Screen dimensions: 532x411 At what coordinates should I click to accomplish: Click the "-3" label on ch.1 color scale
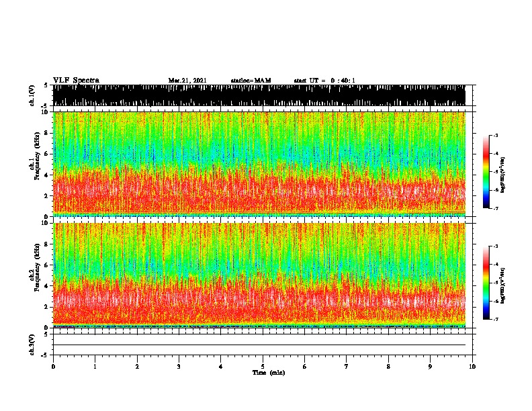coord(495,136)
